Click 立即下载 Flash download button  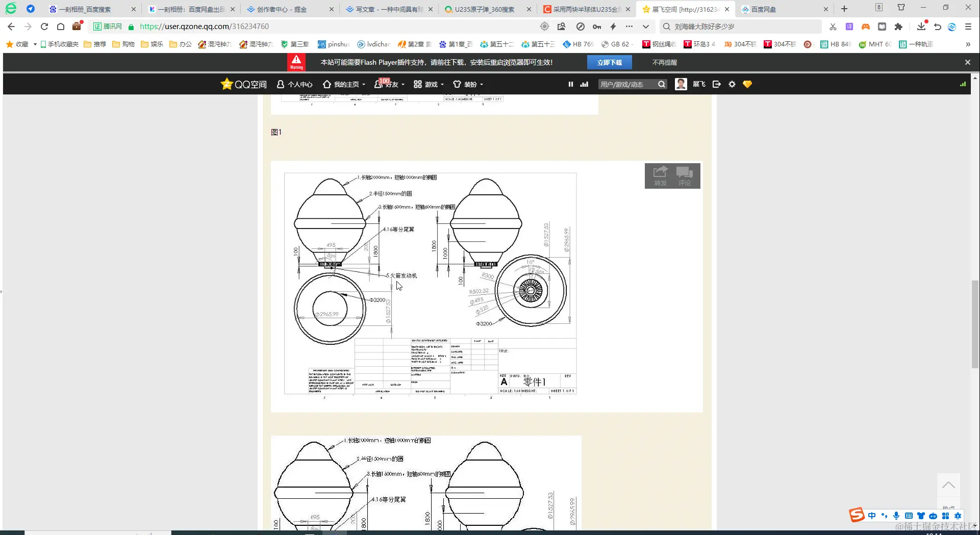610,63
